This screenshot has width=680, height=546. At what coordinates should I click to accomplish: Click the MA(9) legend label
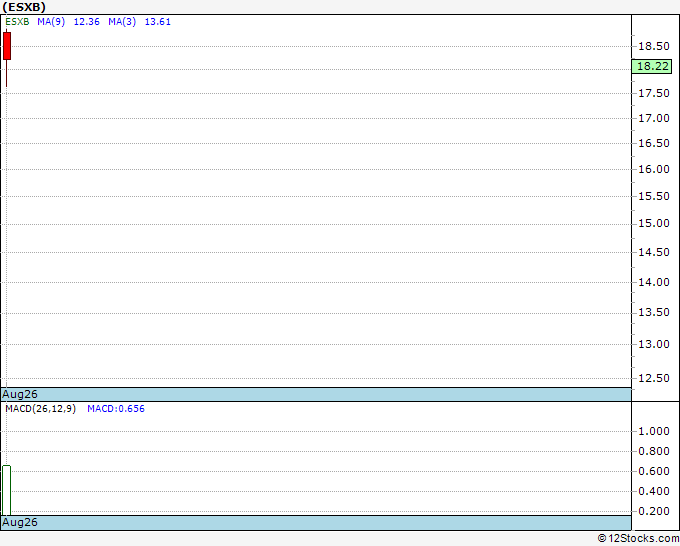pos(51,22)
